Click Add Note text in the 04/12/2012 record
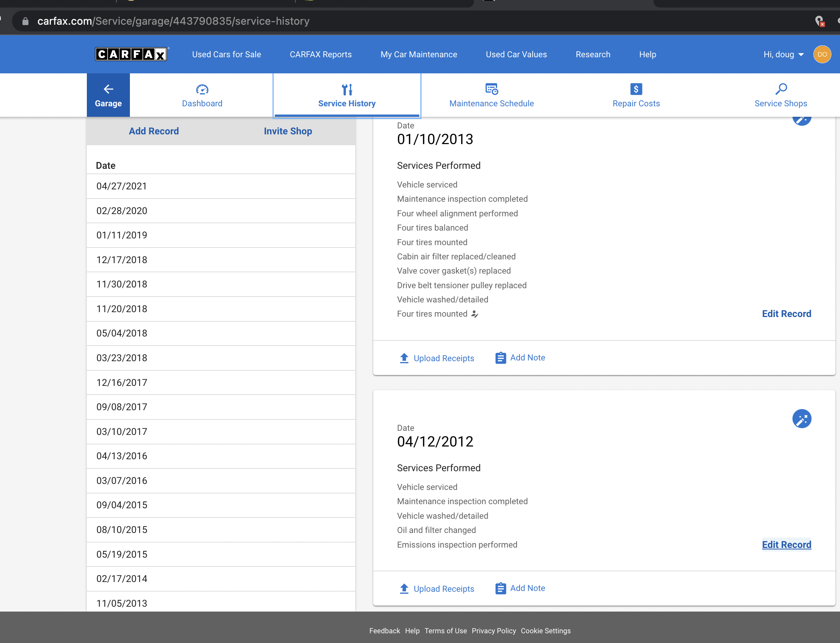 click(527, 588)
